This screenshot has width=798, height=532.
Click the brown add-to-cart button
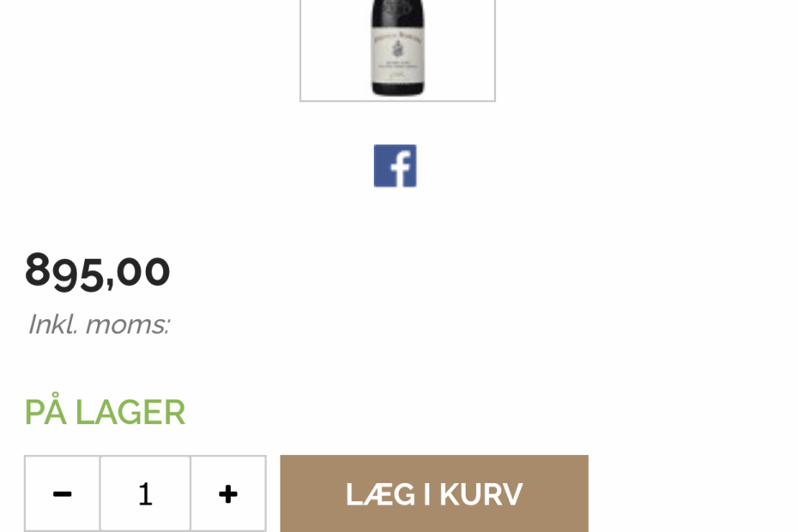pyautogui.click(x=434, y=494)
